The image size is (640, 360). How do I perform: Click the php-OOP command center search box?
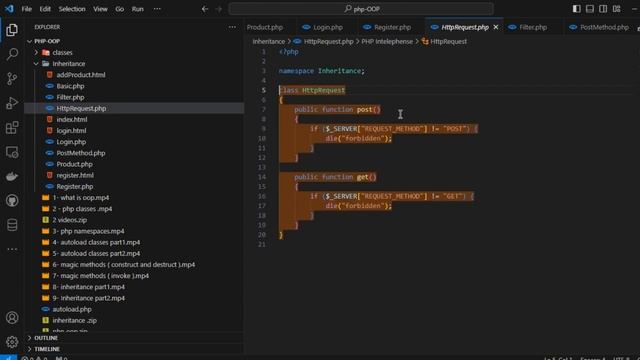[x=361, y=9]
